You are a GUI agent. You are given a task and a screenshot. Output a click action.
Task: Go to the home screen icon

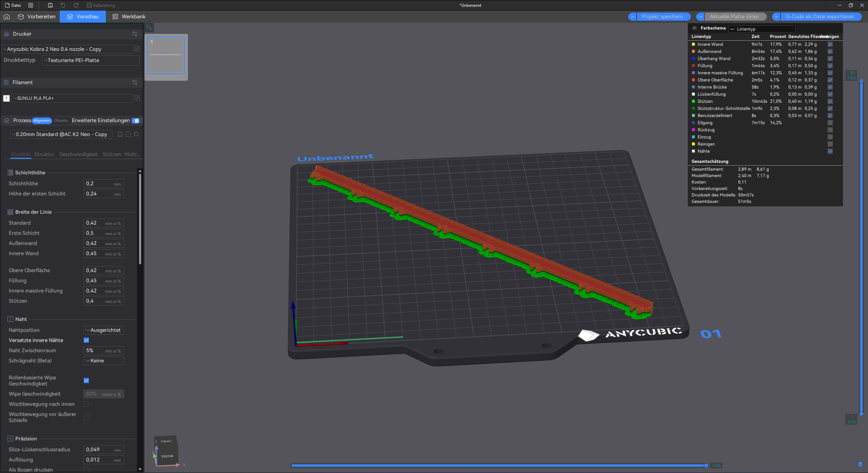coord(6,17)
